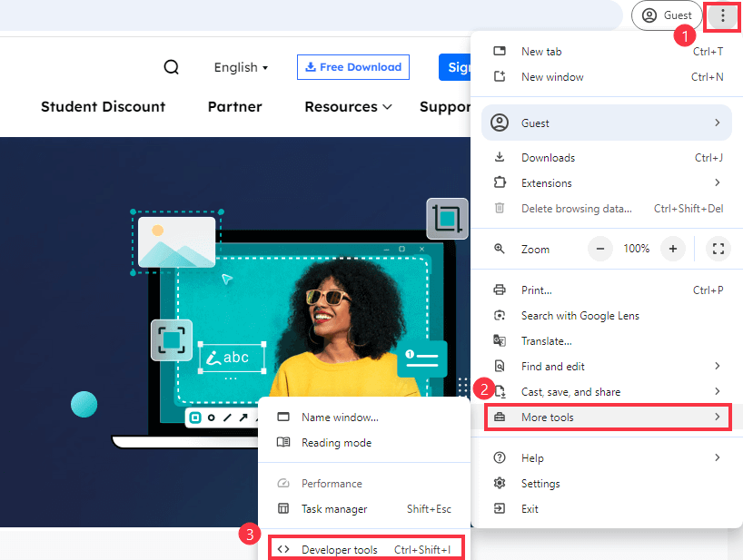This screenshot has width=743, height=560.
Task: Click the screenshot selection icon on the left
Action: (x=172, y=339)
